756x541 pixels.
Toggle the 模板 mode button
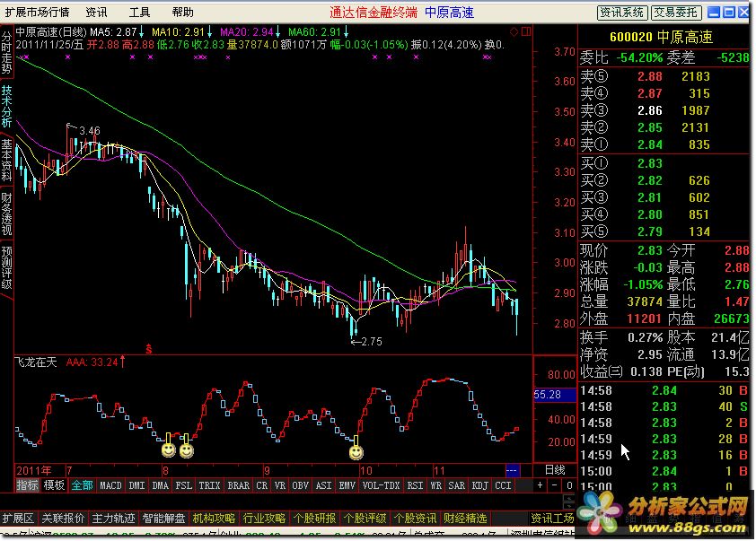coord(54,485)
